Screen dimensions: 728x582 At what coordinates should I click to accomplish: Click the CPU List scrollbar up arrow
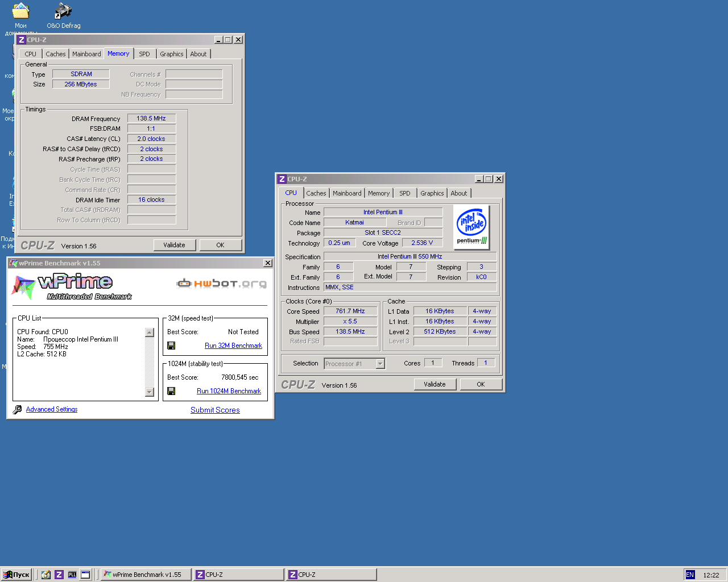150,332
